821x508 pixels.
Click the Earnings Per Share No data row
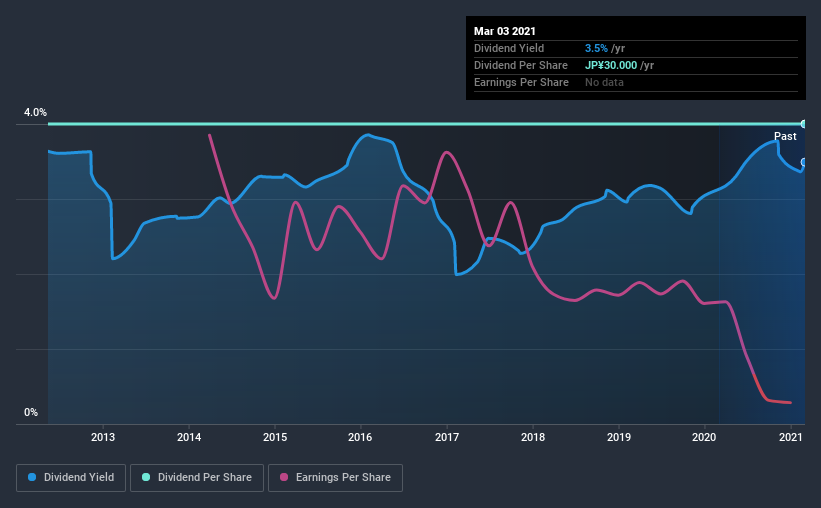pyautogui.click(x=636, y=82)
